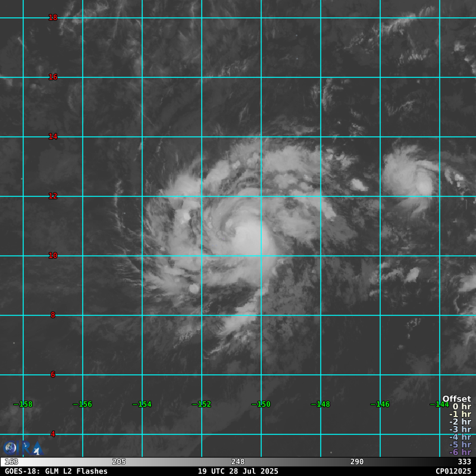Viewport: 476px width, 476px height.
Task: Click the 248 value on the colorbar
Action: pyautogui.click(x=238, y=462)
